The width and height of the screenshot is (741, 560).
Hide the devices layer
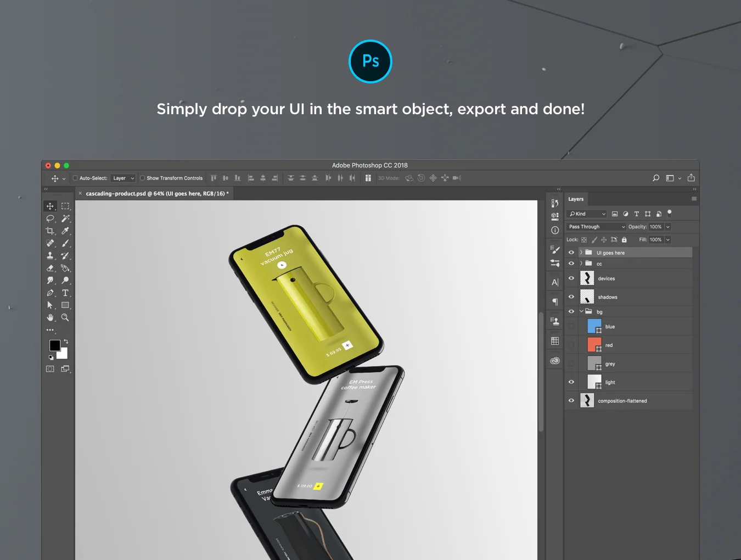click(571, 278)
